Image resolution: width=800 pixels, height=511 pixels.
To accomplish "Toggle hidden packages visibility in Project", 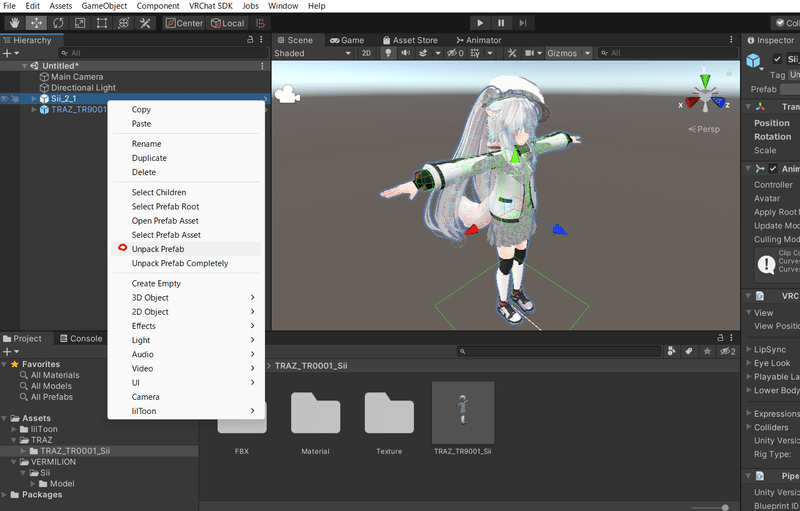I will pos(728,351).
